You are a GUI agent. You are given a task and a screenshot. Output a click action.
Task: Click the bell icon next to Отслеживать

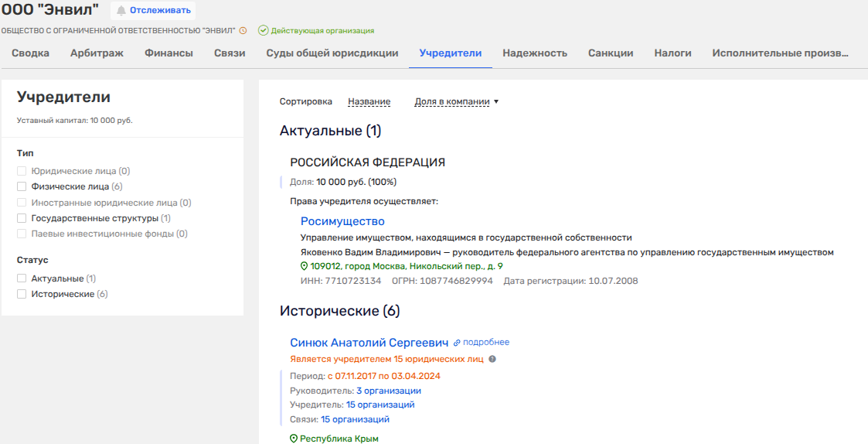point(121,11)
